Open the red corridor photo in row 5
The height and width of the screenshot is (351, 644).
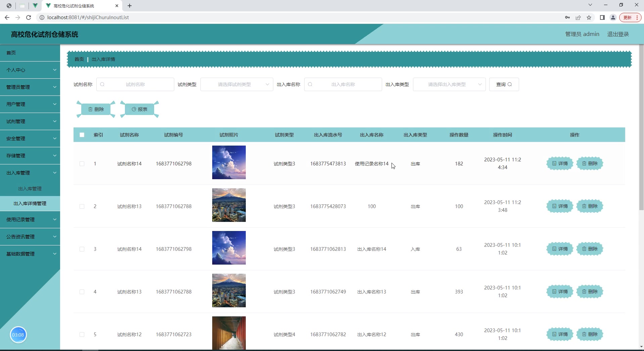pos(229,333)
